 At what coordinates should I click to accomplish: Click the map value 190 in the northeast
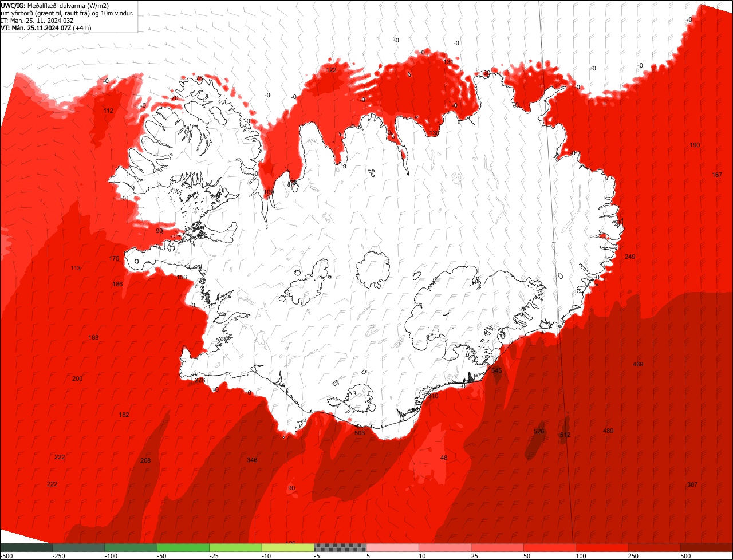(695, 145)
